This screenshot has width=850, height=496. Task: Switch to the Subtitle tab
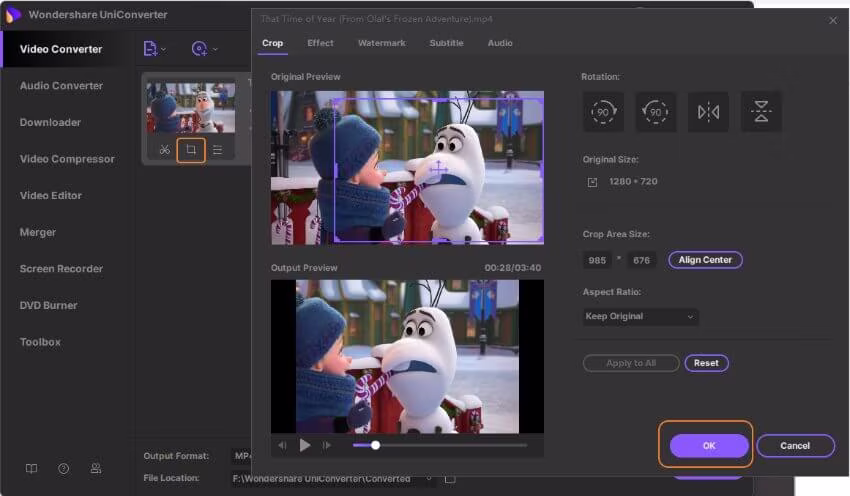447,43
